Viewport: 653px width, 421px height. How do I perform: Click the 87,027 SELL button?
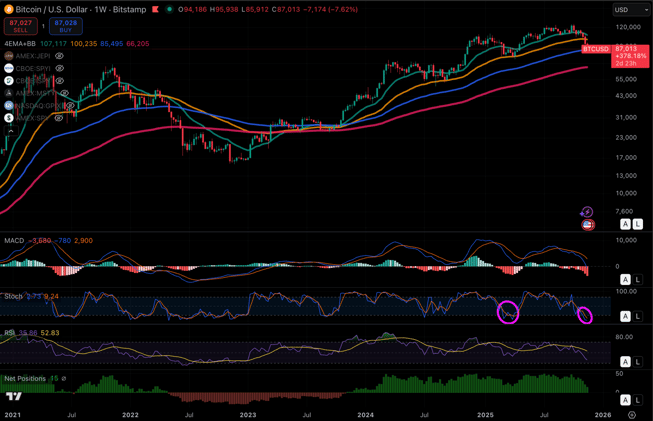click(20, 26)
